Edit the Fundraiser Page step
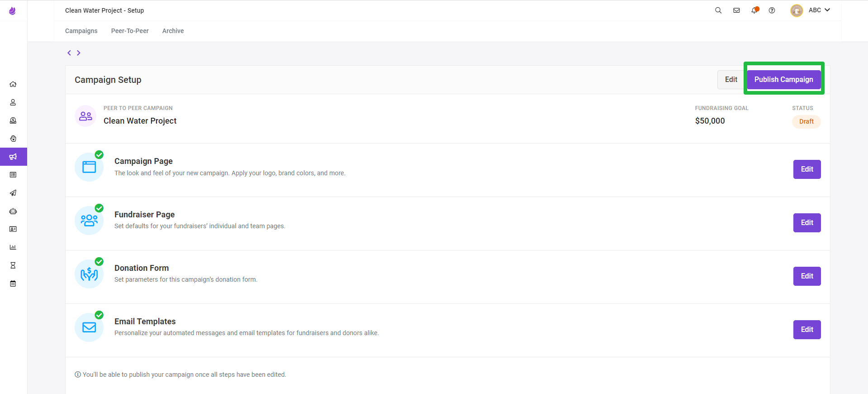 pos(807,223)
